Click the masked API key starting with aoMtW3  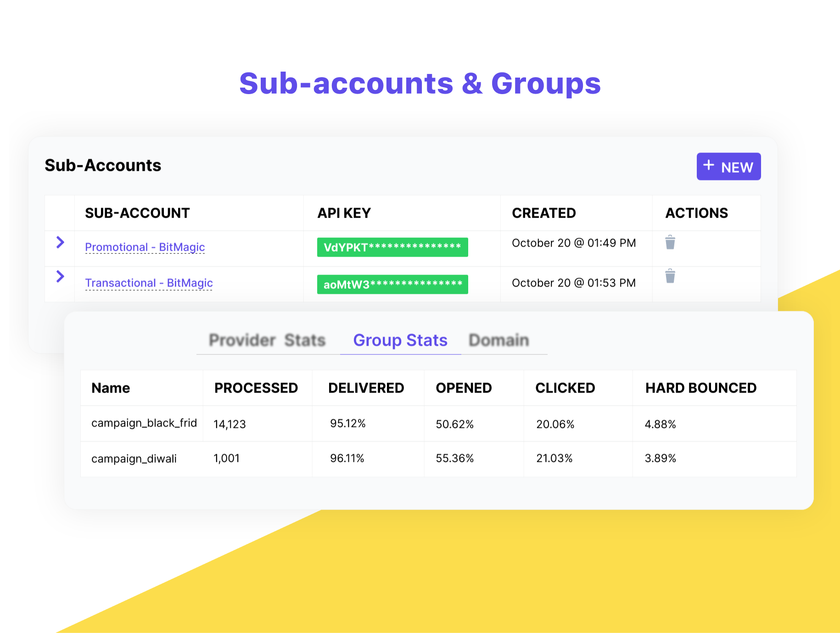[x=392, y=284]
